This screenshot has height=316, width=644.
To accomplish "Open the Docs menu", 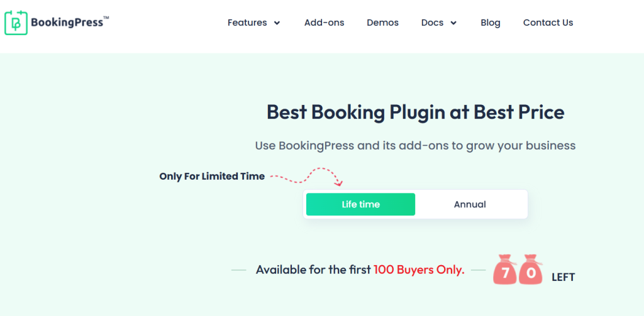I will [432, 23].
